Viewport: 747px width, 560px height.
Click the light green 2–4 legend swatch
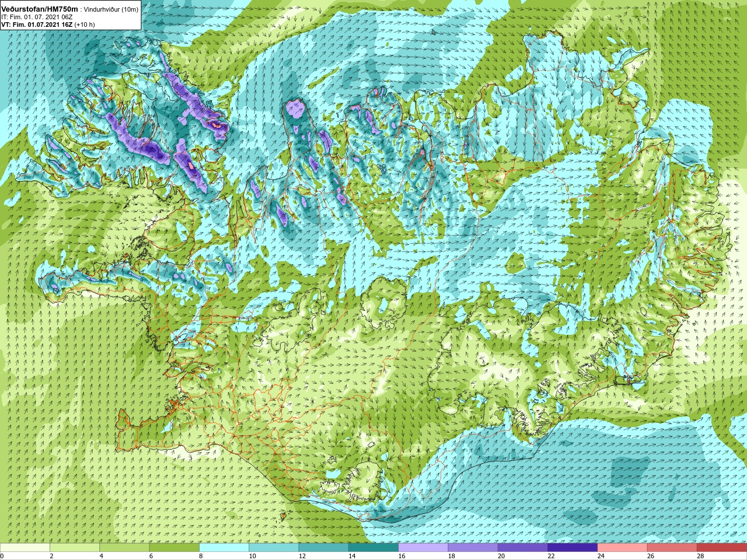[75, 548]
